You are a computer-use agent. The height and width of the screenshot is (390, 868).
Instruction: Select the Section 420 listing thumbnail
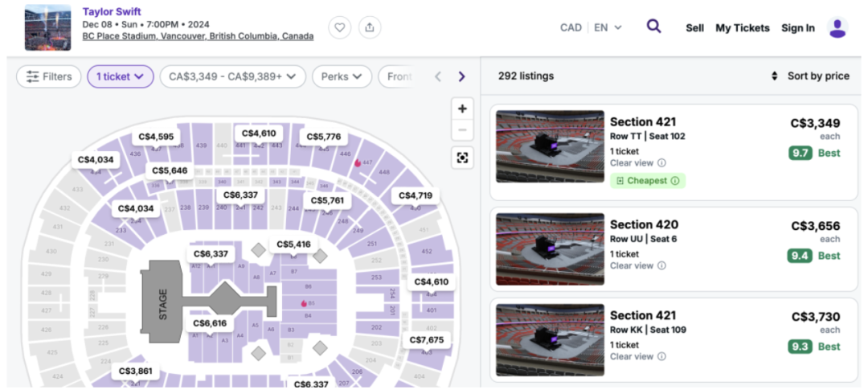[550, 249]
